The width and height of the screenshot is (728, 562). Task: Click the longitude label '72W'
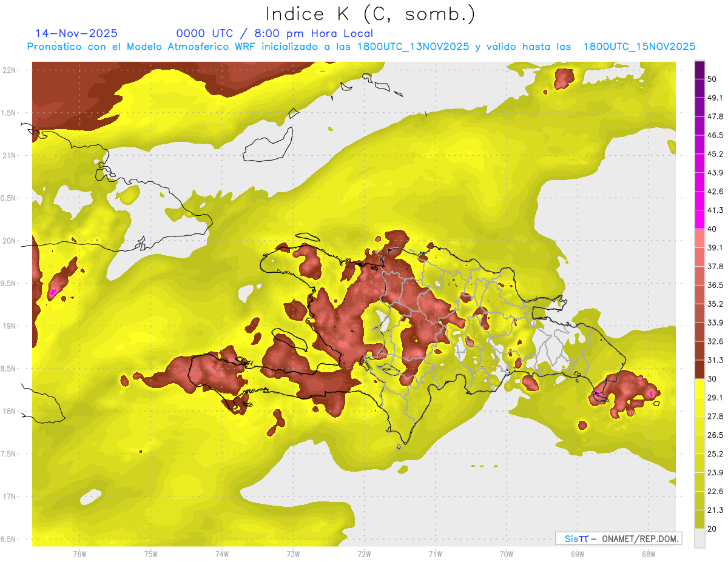point(364,554)
